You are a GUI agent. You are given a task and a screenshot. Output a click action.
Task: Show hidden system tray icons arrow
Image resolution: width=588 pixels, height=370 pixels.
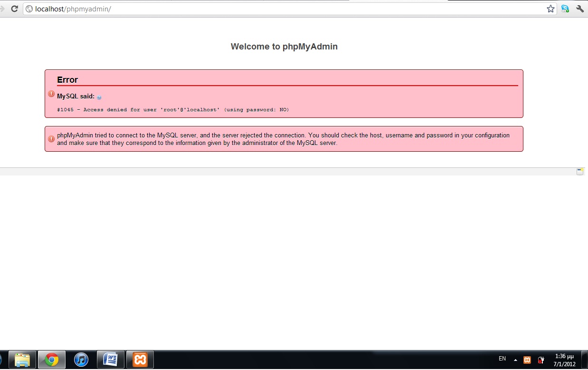coord(515,360)
